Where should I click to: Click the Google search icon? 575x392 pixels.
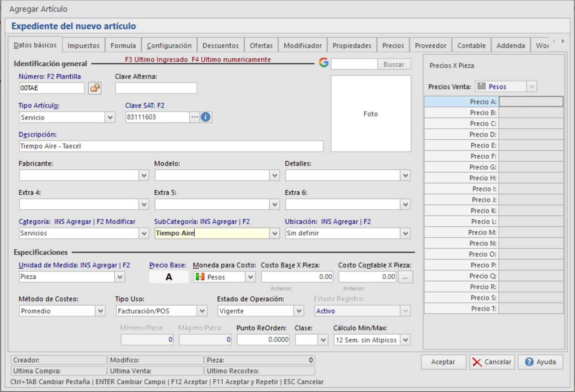tap(323, 62)
